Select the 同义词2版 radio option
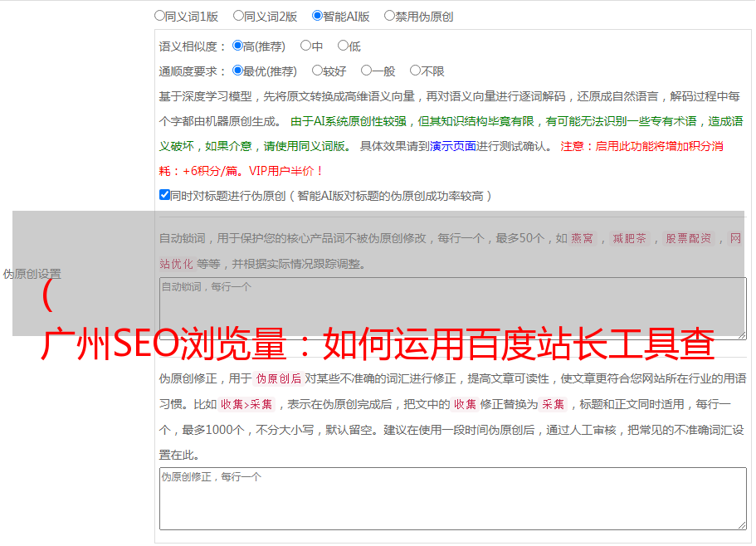 (x=238, y=16)
